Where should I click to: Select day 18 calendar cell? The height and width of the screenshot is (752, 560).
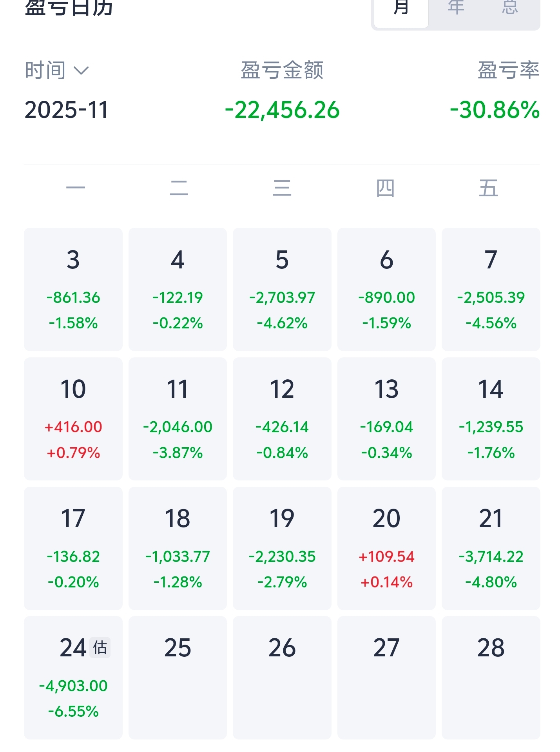pos(178,548)
